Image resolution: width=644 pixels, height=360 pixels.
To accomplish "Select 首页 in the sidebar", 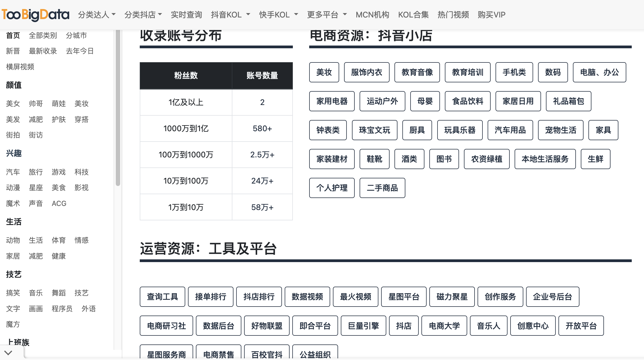I will 13,35.
